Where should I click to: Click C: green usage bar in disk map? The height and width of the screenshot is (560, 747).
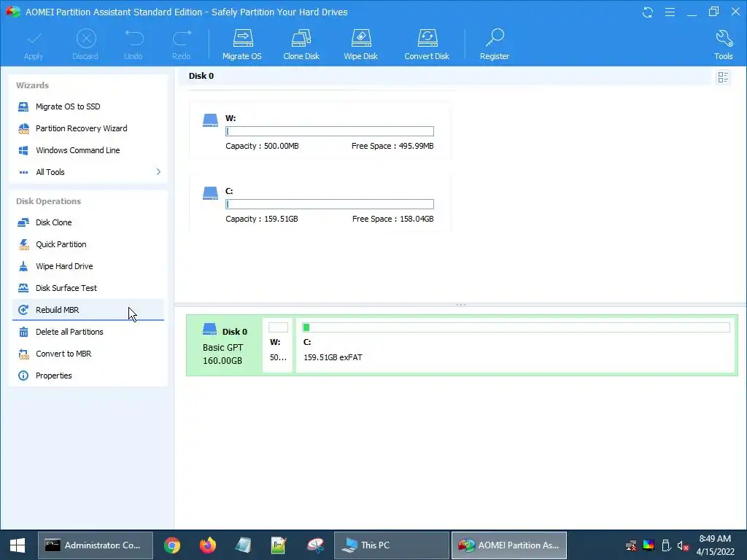point(516,327)
